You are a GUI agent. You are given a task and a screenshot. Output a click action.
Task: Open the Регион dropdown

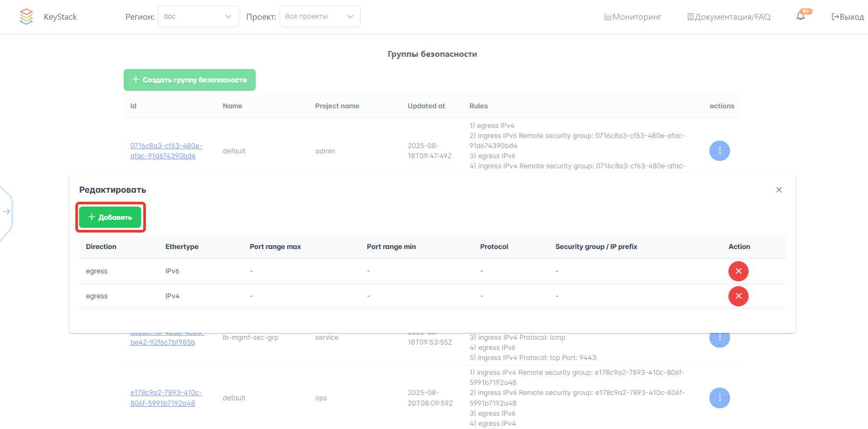coord(198,16)
